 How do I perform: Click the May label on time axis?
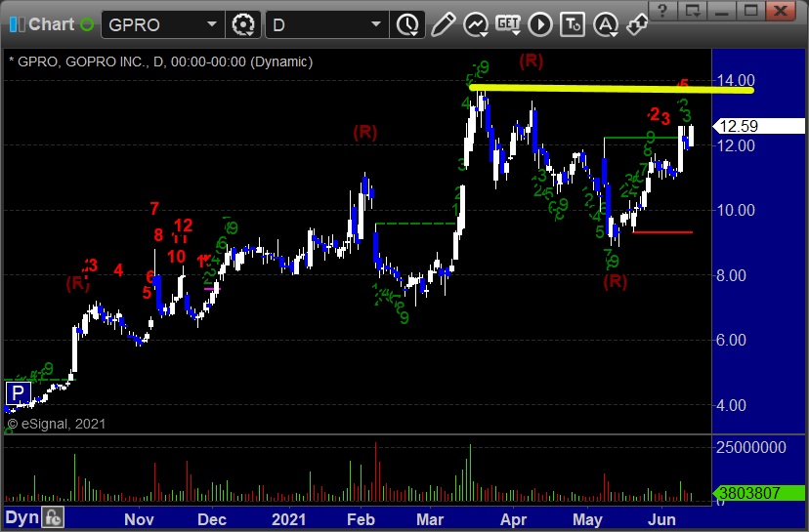tap(587, 519)
